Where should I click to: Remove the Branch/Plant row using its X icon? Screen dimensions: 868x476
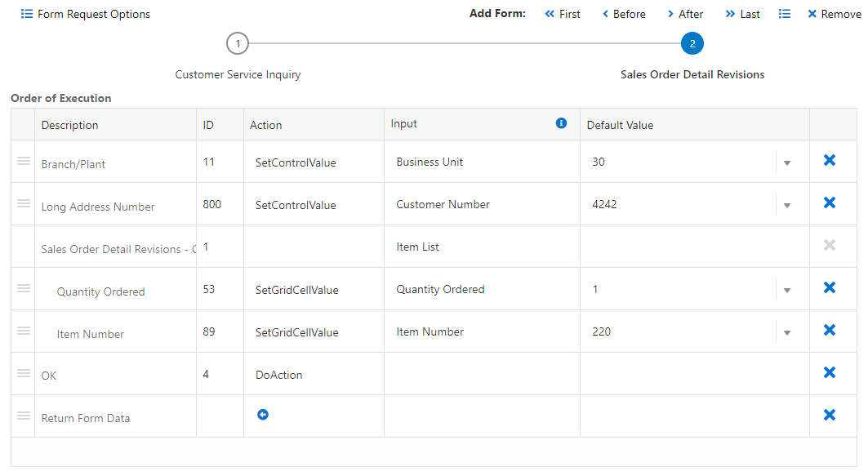point(829,161)
